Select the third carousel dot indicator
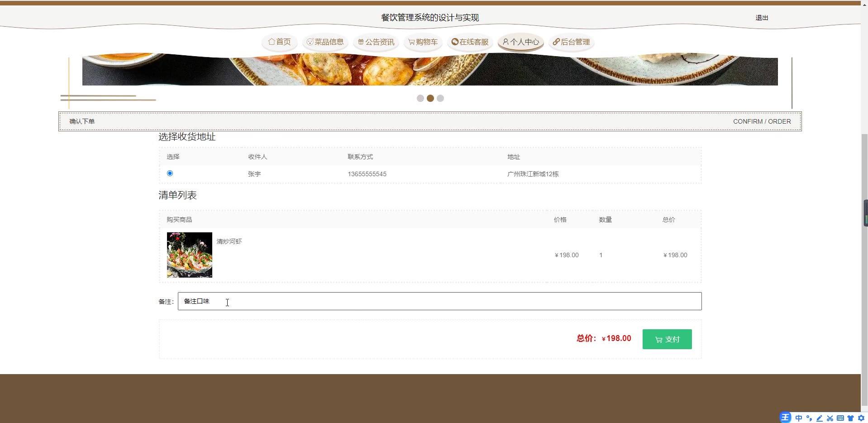Screen dimensions: 868x423 coord(440,98)
